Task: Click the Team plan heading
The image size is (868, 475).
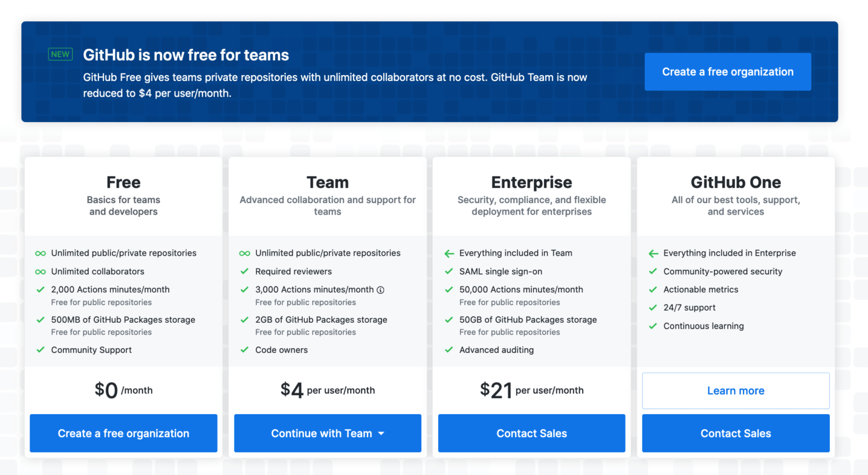Action: point(328,182)
